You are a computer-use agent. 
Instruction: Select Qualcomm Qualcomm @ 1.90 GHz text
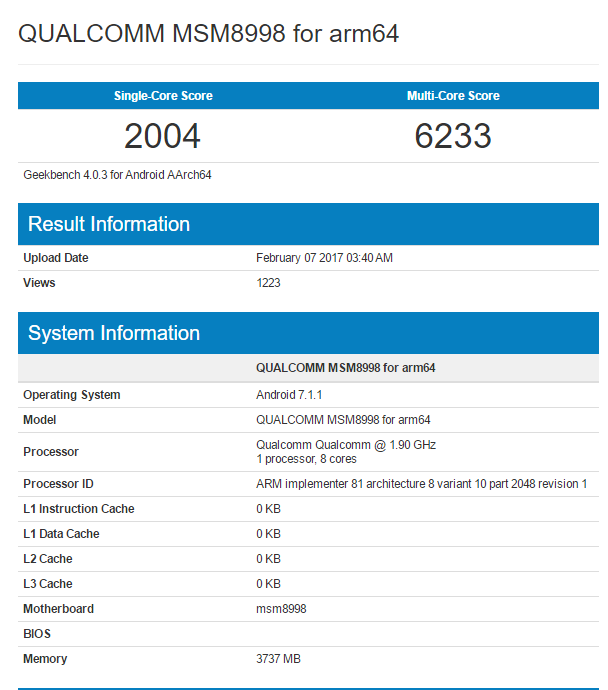coord(346,445)
